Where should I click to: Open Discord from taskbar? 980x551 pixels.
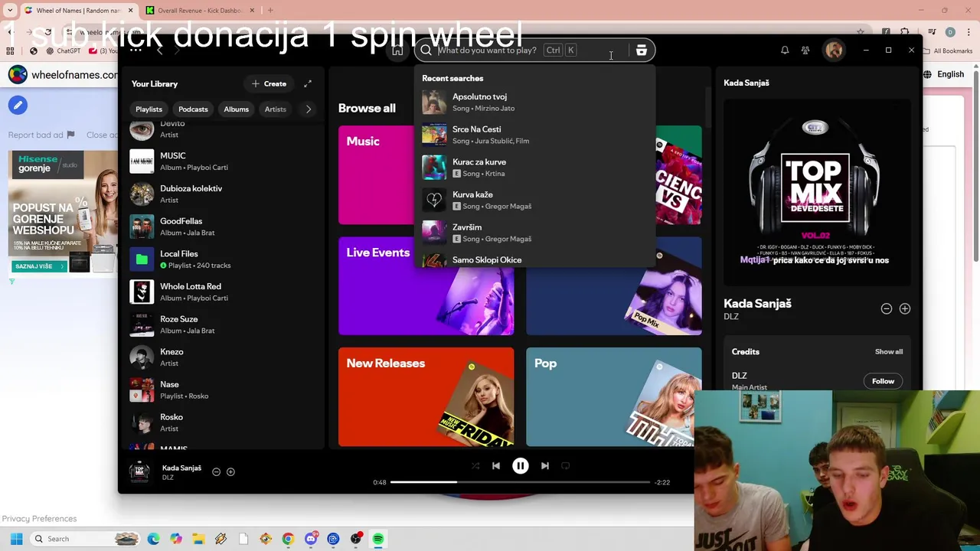tap(311, 539)
